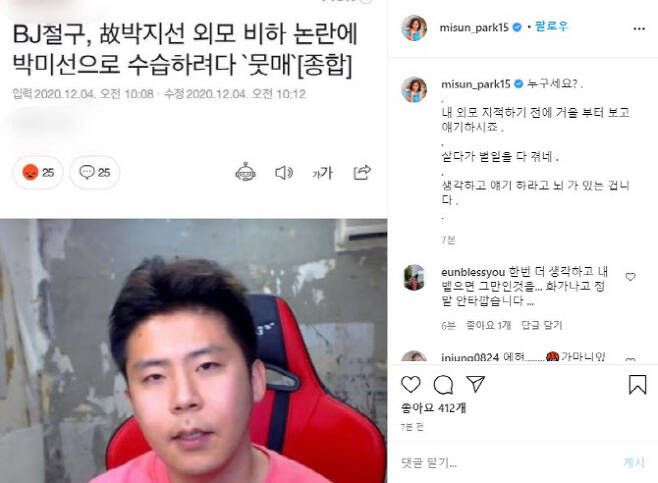Open the Instagram comment bubble icon
Screen dimensions: 658x483
[443, 384]
